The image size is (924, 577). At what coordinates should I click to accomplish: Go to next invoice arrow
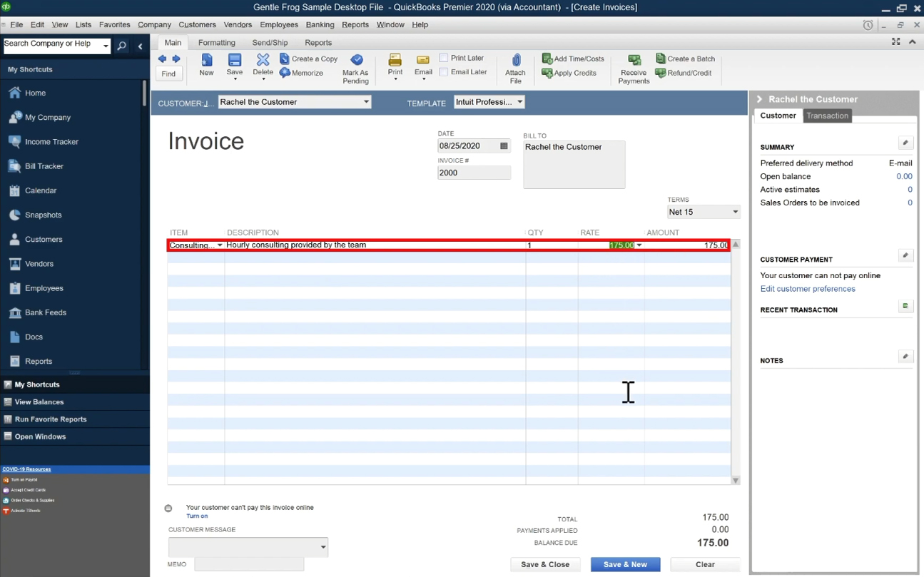176,59
